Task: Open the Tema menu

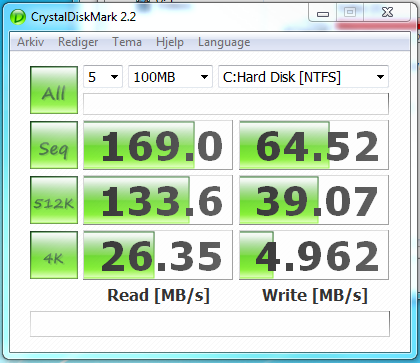Action: click(x=127, y=42)
